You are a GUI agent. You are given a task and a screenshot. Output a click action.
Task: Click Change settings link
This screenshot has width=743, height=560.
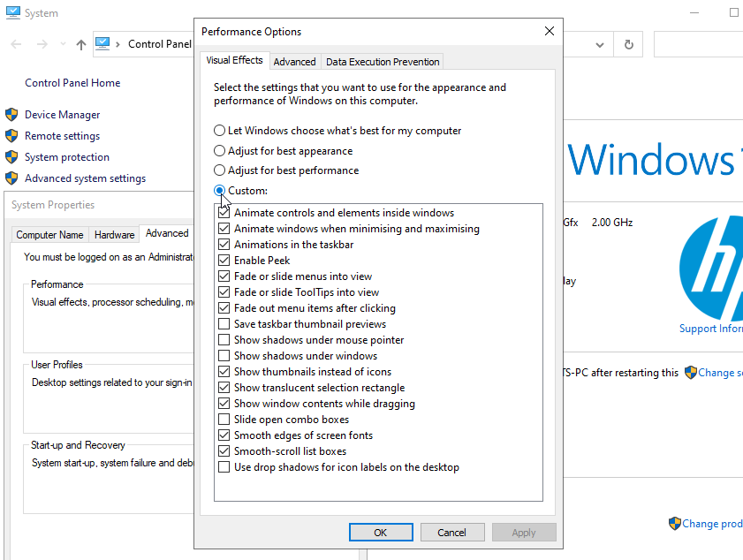720,373
